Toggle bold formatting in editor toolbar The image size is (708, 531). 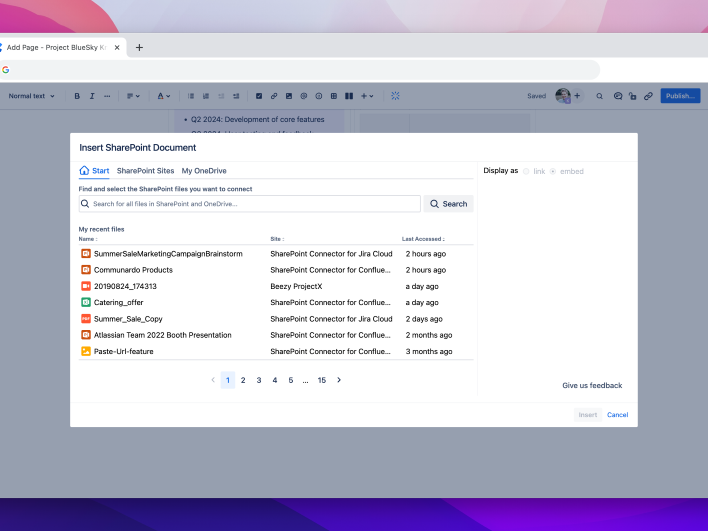(77, 96)
